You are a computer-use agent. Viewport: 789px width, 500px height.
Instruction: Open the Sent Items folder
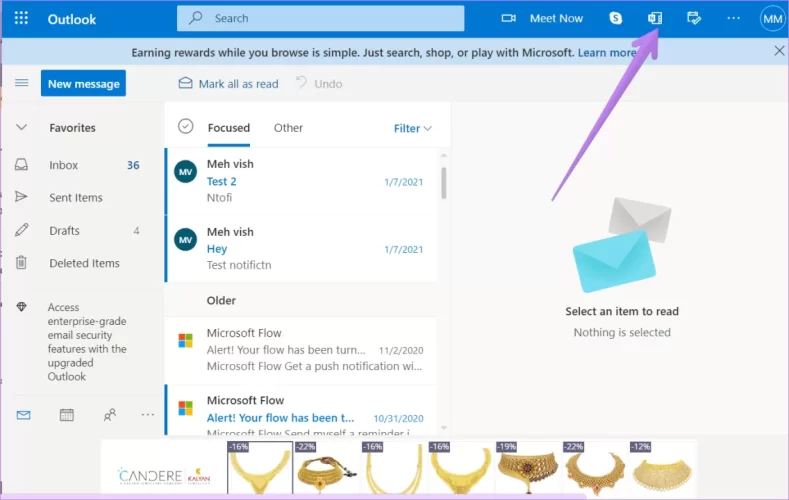pyautogui.click(x=76, y=197)
